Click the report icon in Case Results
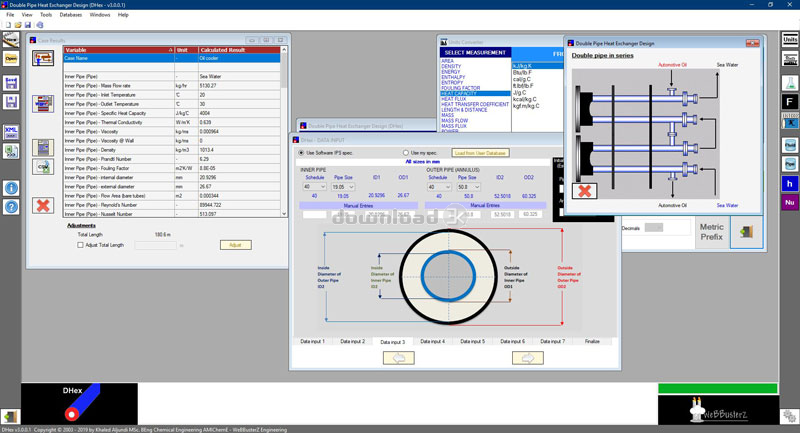800x433 pixels. [43, 104]
